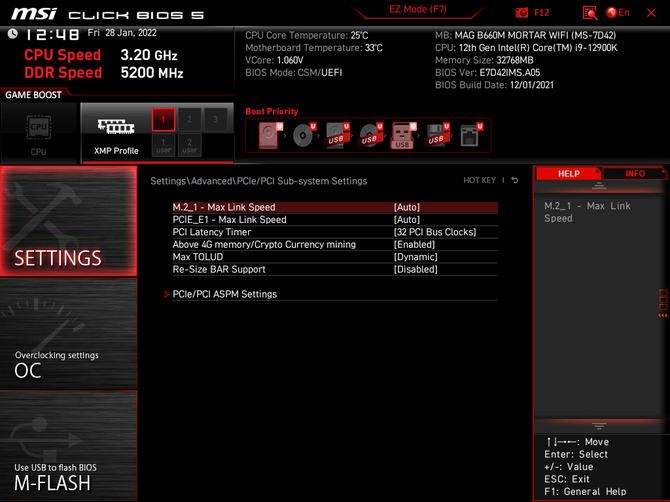The height and width of the screenshot is (502, 670).
Task: Enable XMP profile 3
Action: coord(215,120)
